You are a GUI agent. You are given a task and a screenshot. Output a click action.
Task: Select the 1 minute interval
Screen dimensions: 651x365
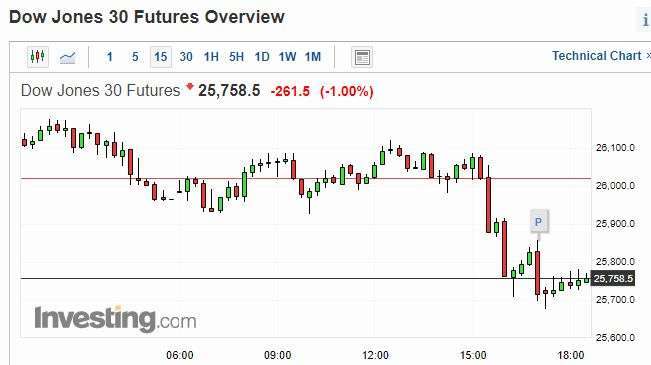[x=110, y=57]
